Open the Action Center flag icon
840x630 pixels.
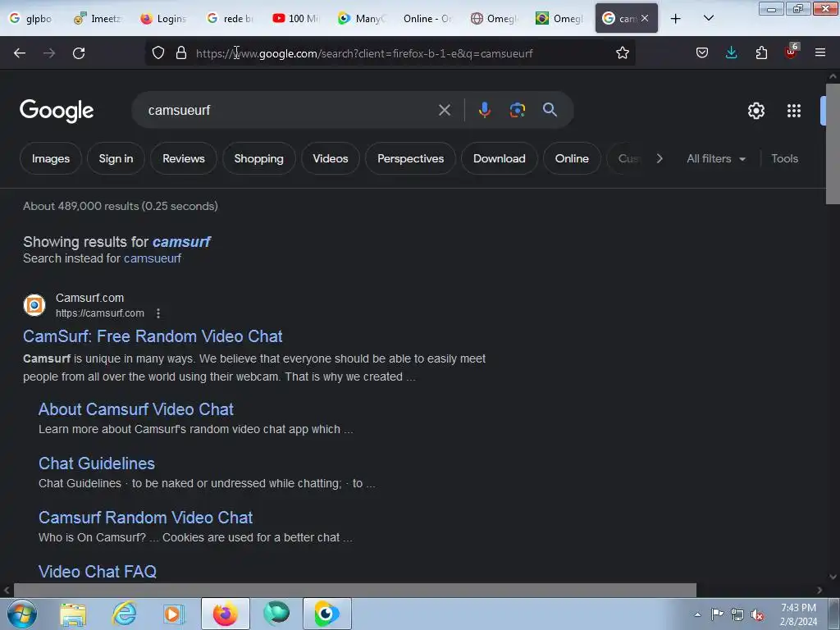point(717,614)
